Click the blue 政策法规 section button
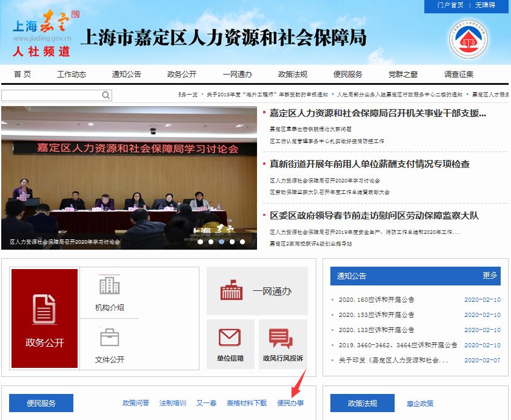Image resolution: width=511 pixels, height=420 pixels. tap(362, 403)
